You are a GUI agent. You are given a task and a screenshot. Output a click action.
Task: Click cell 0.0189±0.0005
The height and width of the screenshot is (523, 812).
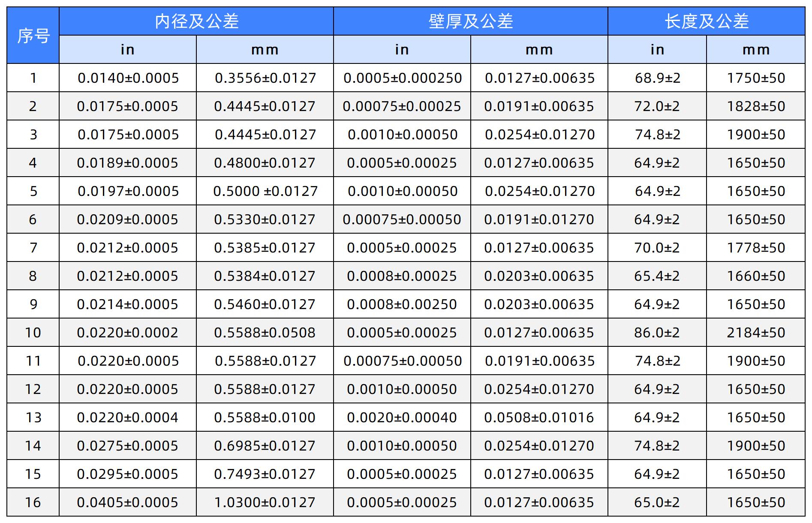tap(128, 162)
